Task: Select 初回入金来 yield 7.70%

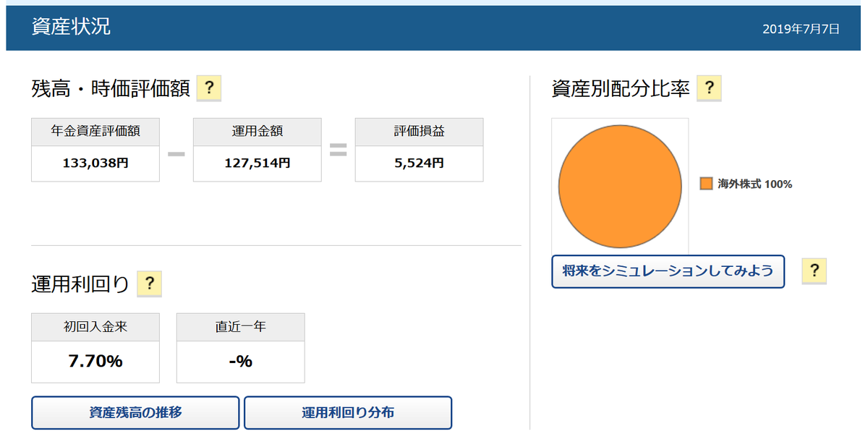Action: coord(95,362)
